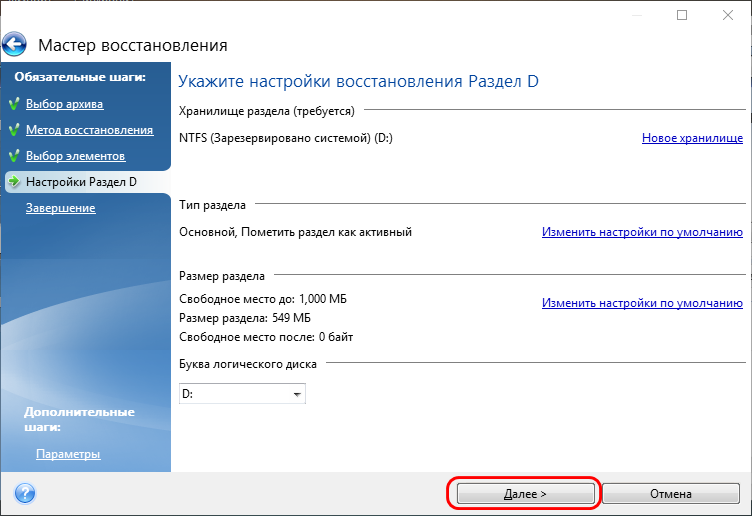Cancel the wizard with Отмена
Screen dimensions: 752x516
pos(670,493)
